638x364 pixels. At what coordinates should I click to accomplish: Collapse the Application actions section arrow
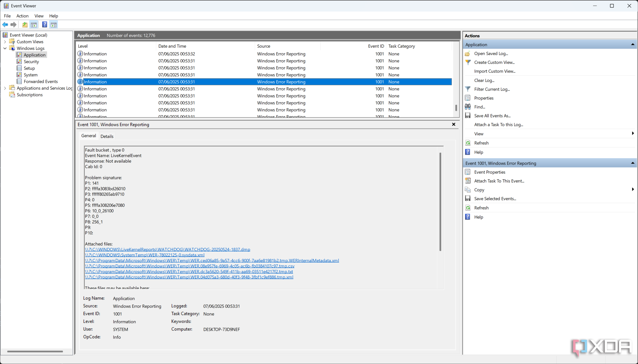coord(633,44)
